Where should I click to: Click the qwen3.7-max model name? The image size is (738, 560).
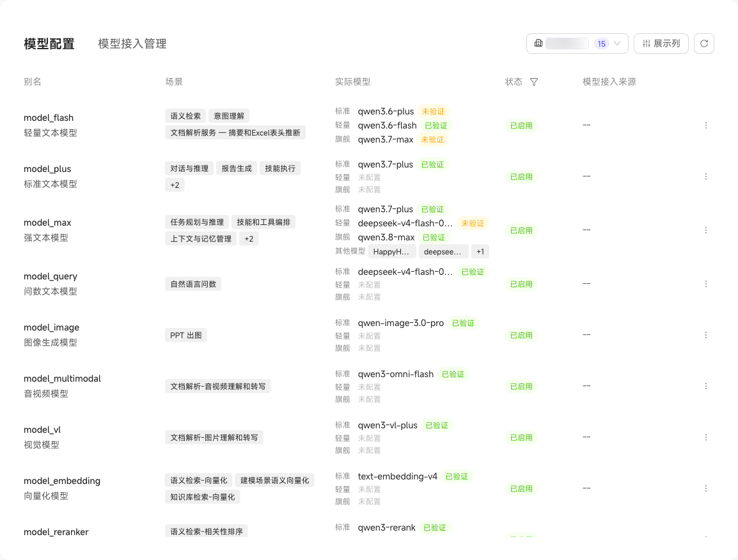point(386,140)
